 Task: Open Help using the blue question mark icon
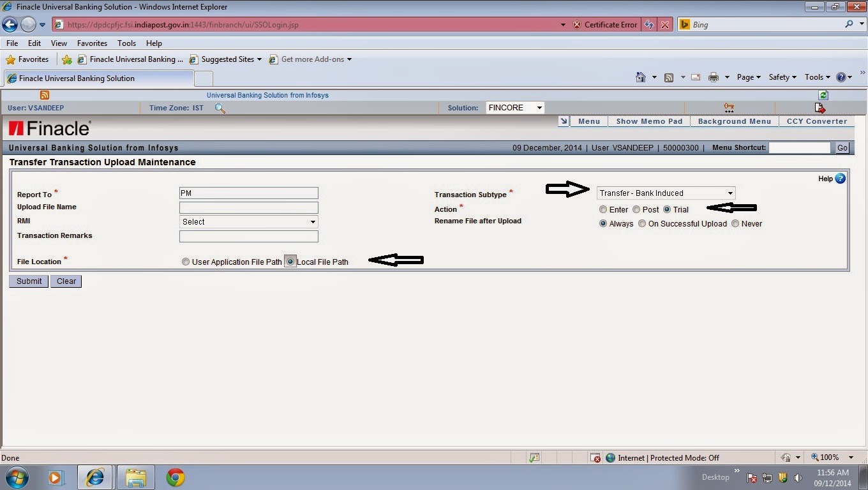(840, 179)
